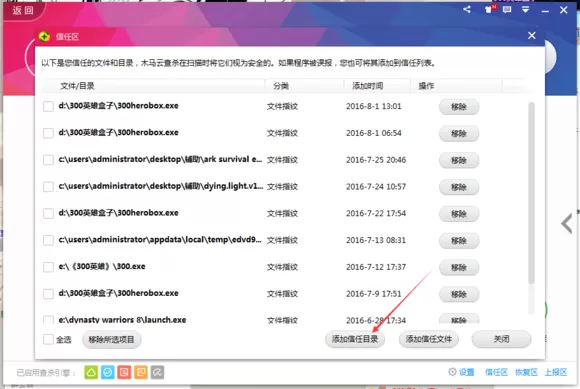Click 移除 for the 2016-8-1 06:54 row

(459, 133)
